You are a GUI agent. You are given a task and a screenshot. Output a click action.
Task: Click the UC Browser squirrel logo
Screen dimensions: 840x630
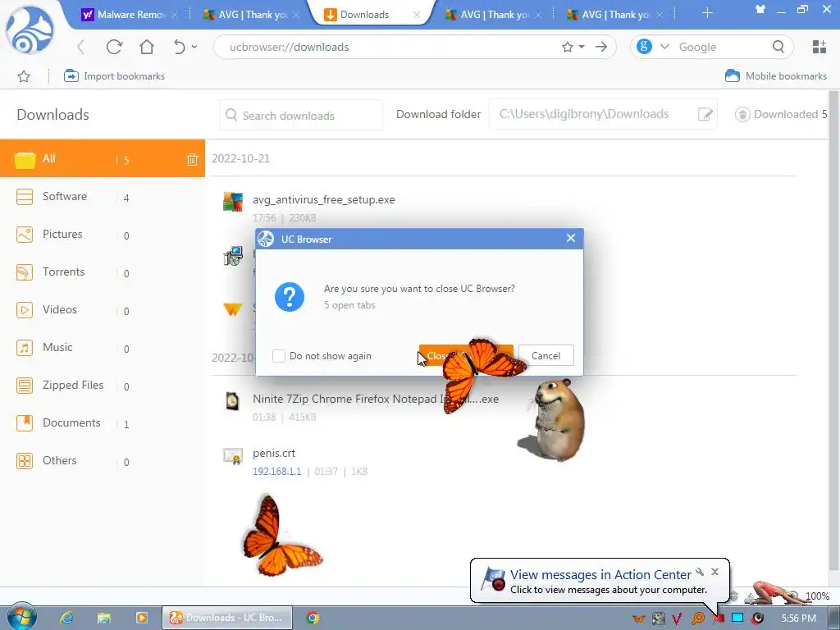coord(30,30)
